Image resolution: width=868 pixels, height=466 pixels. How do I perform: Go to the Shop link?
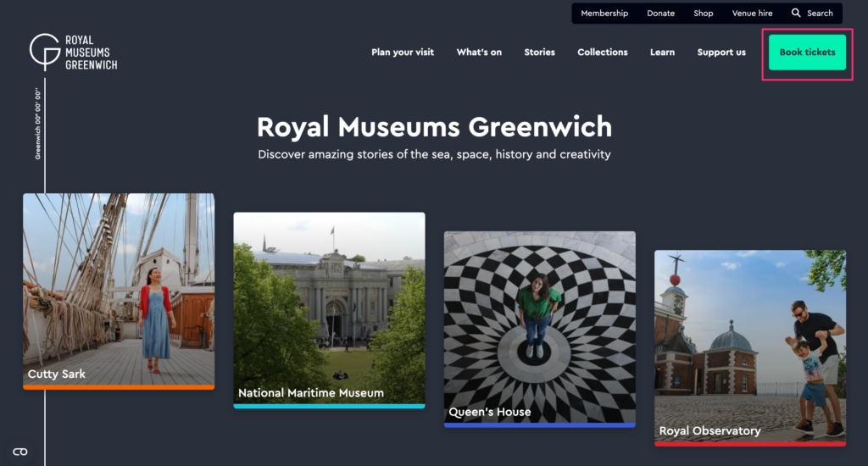[703, 14]
